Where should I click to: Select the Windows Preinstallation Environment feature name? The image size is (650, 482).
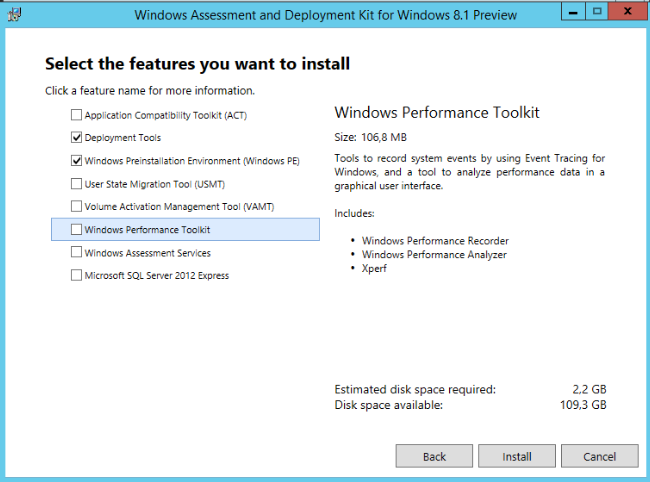192,161
